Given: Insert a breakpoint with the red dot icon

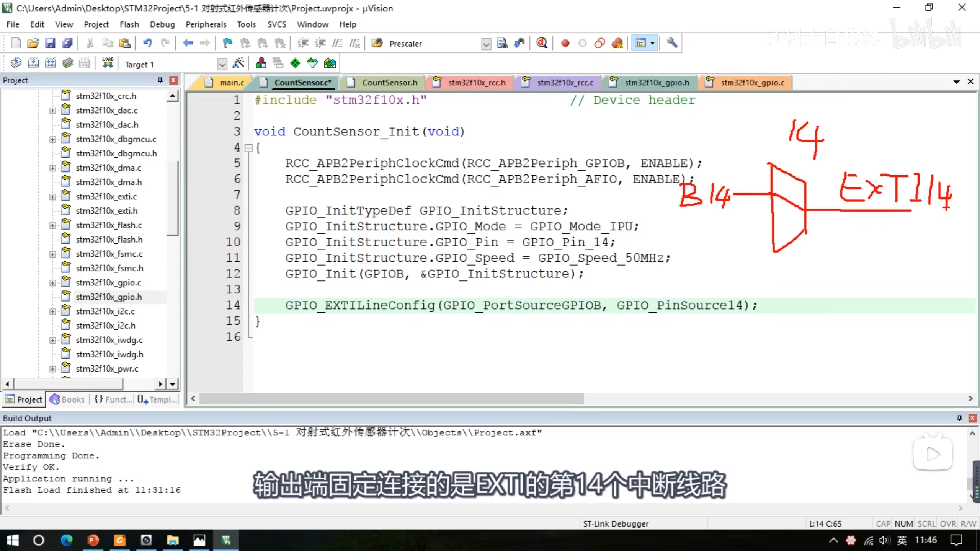Looking at the screenshot, I should tap(565, 43).
